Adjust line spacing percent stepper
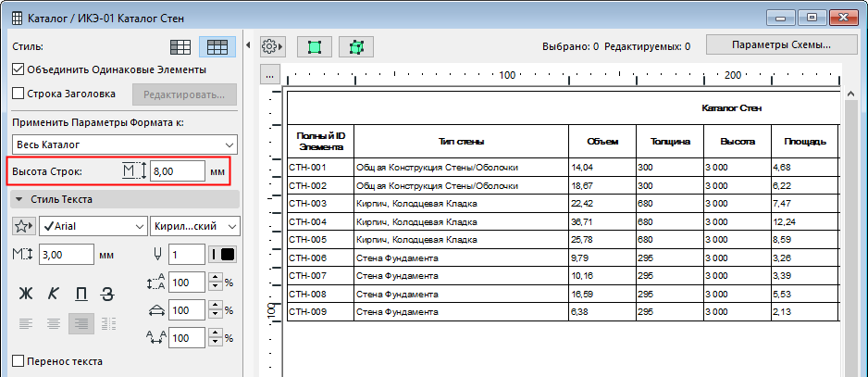The height and width of the screenshot is (377, 868). pyautogui.click(x=217, y=283)
